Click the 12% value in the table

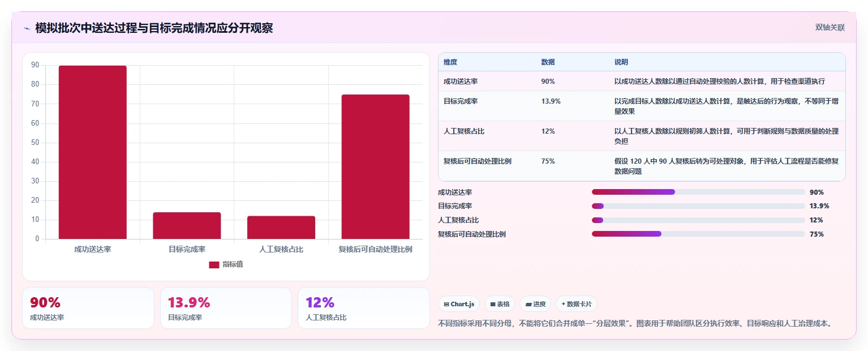tap(548, 131)
